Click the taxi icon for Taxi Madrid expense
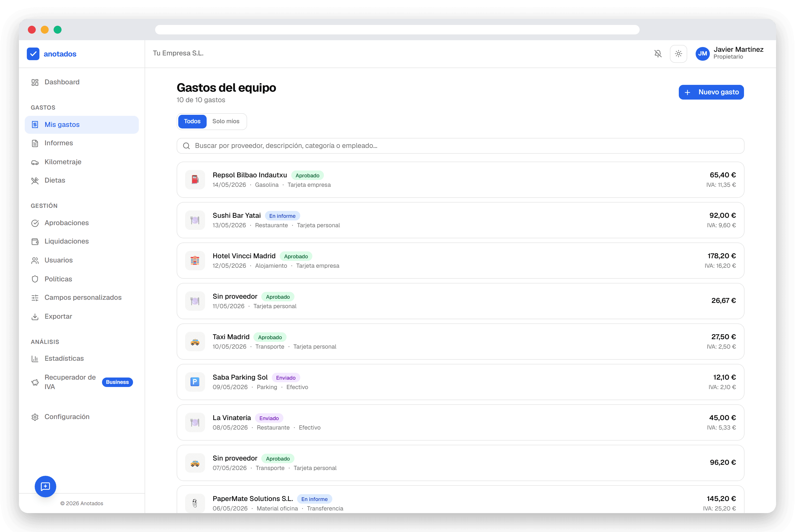Screen dimensions: 795x532 (x=195, y=342)
